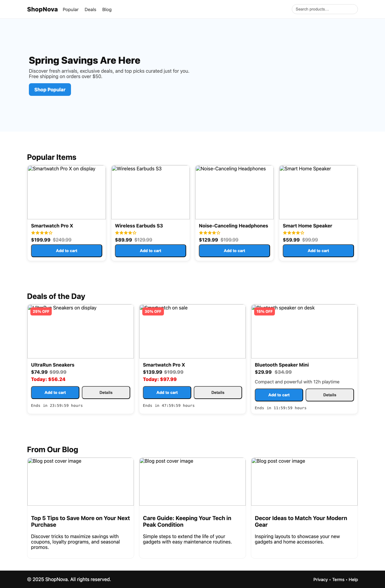
Task: Click the 25% OFF badge on UltraRun Sneakers
Action: 41,311
